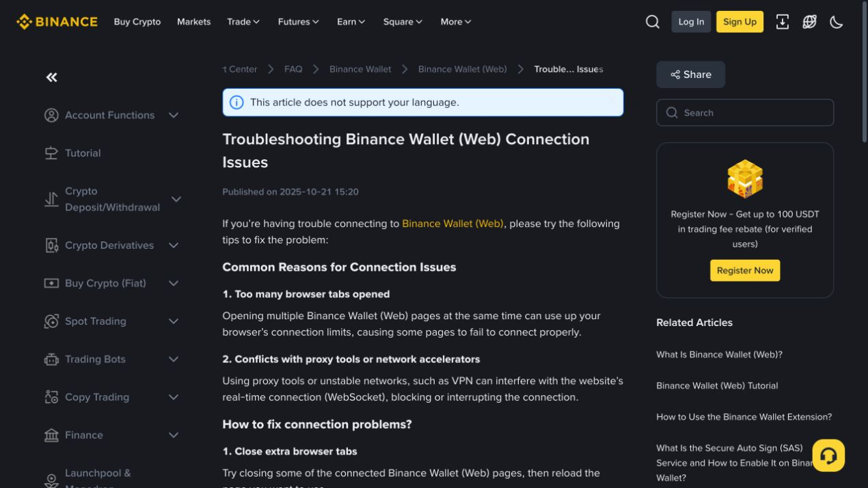This screenshot has height=488, width=868.
Task: Click the Log In button
Action: click(691, 22)
